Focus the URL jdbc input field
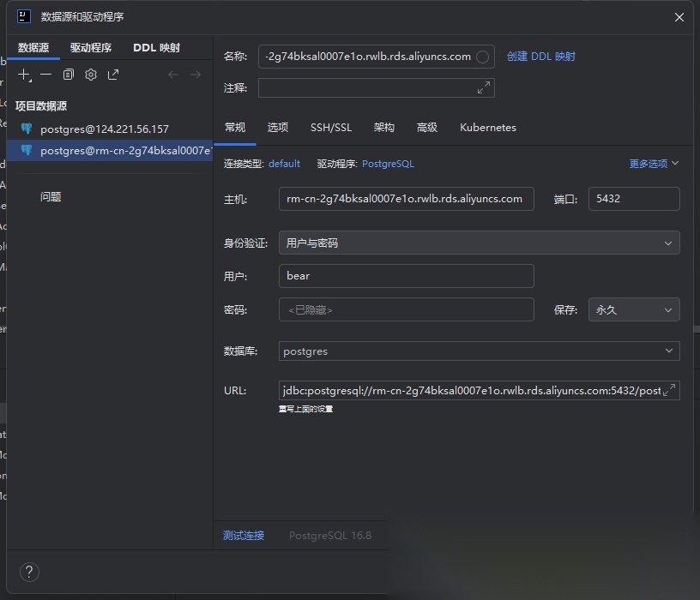Image resolution: width=700 pixels, height=600 pixels. tap(479, 390)
